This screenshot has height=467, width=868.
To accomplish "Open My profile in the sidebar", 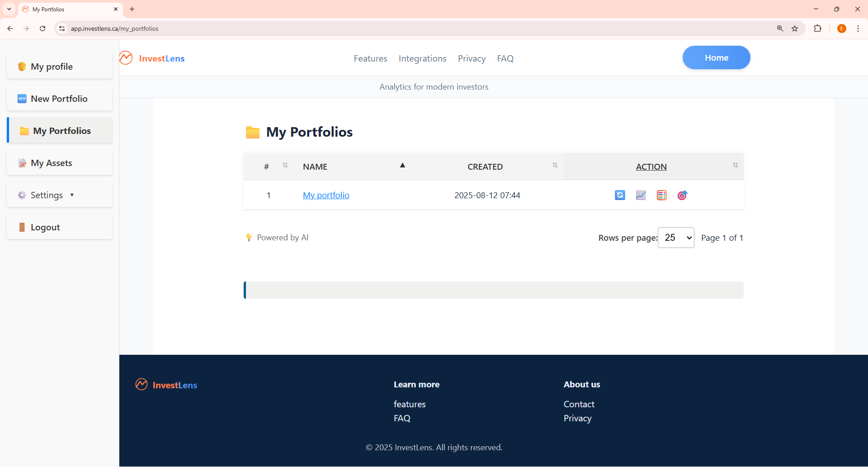I will point(59,67).
